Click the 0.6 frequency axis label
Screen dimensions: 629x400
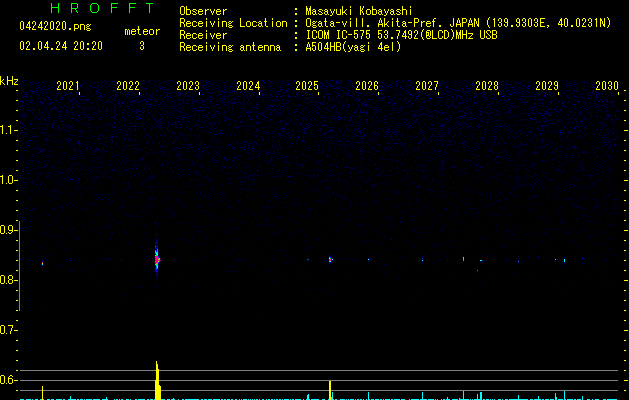point(8,380)
